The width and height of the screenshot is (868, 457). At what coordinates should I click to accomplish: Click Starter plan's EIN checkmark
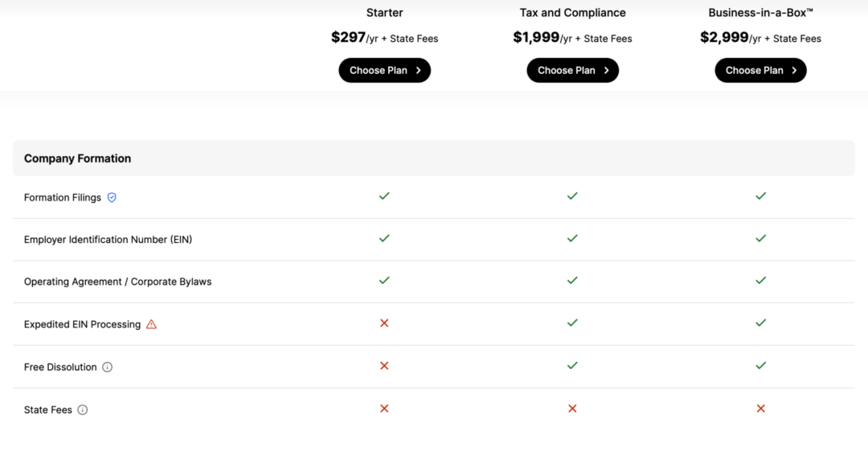tap(384, 238)
